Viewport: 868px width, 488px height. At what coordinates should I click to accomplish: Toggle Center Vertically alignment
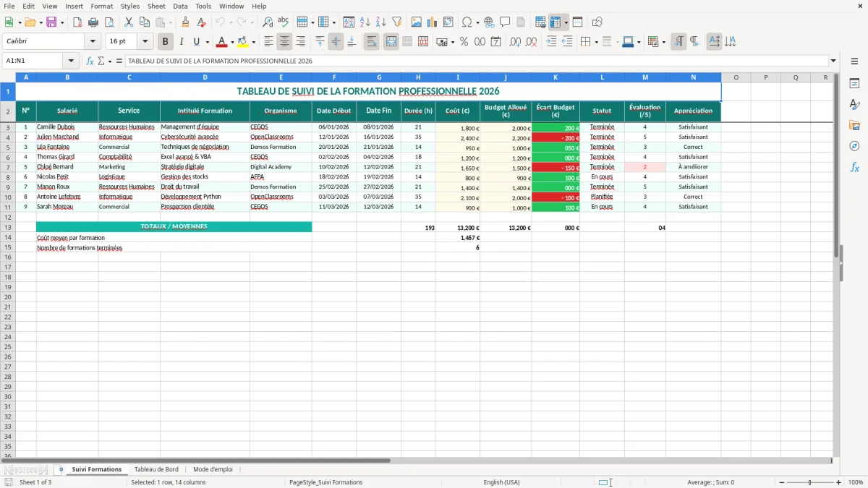(x=336, y=42)
